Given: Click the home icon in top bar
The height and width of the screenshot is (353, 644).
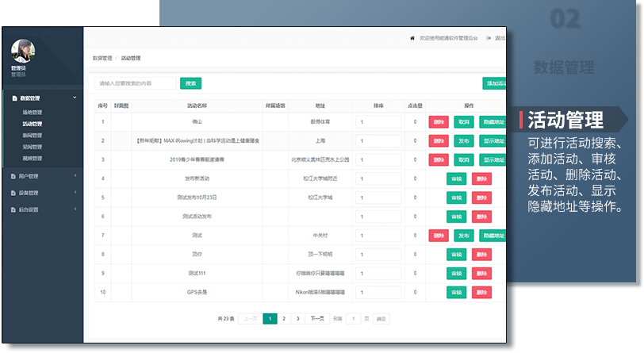Looking at the screenshot, I should 412,38.
